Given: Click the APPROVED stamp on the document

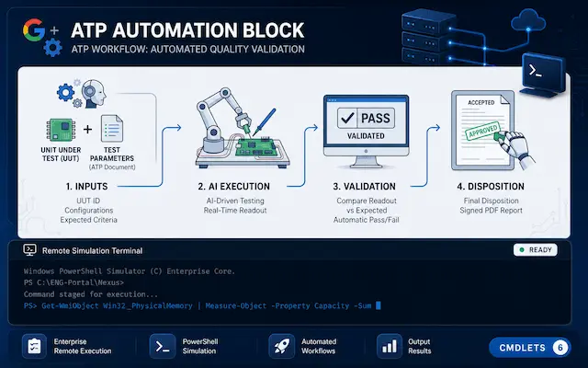Looking at the screenshot, I should tap(483, 131).
